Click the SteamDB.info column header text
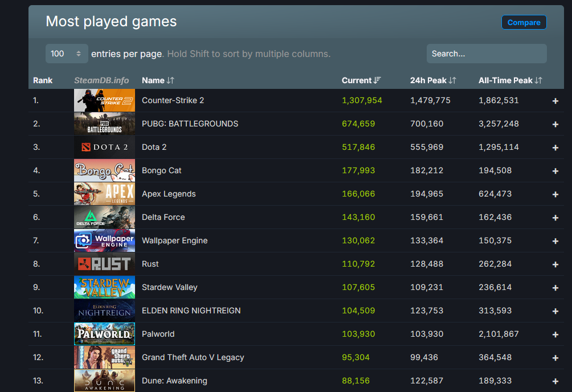The width and height of the screenshot is (572, 392). pos(101,80)
